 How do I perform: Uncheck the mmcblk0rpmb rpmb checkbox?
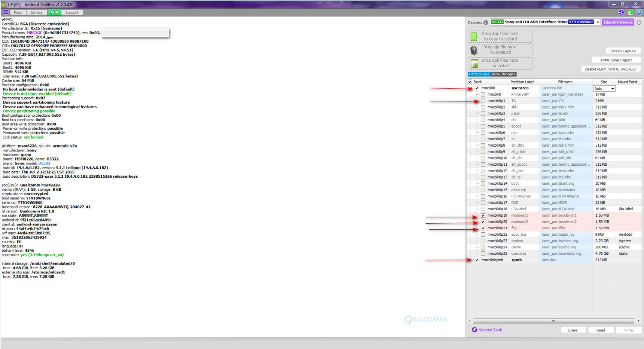(477, 260)
